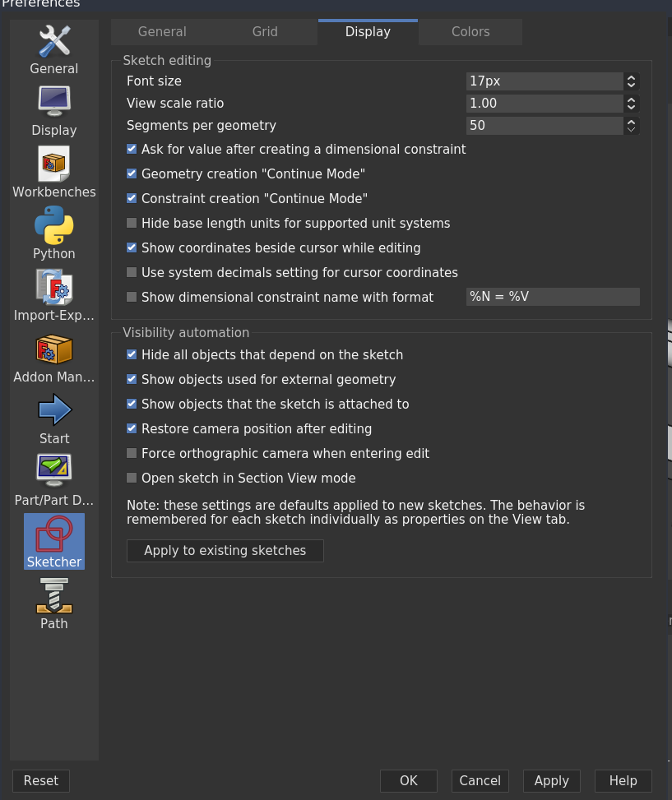The height and width of the screenshot is (800, 672).
Task: Decrease View scale ratio with the stepper
Action: (631, 108)
